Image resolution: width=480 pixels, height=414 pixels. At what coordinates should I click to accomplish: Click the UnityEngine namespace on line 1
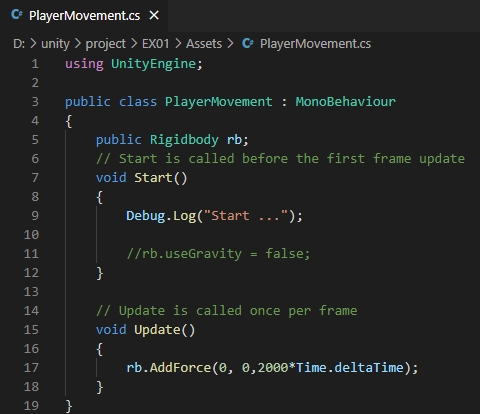[153, 64]
